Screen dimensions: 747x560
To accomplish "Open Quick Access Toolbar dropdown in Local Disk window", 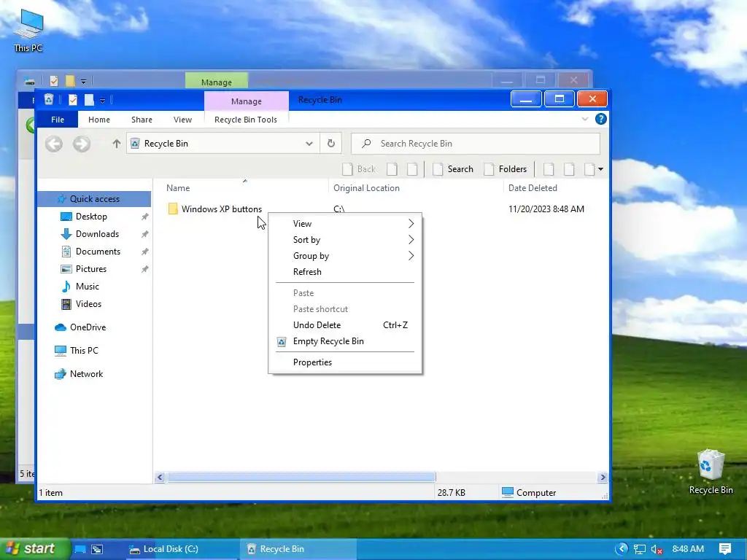I will [x=83, y=82].
